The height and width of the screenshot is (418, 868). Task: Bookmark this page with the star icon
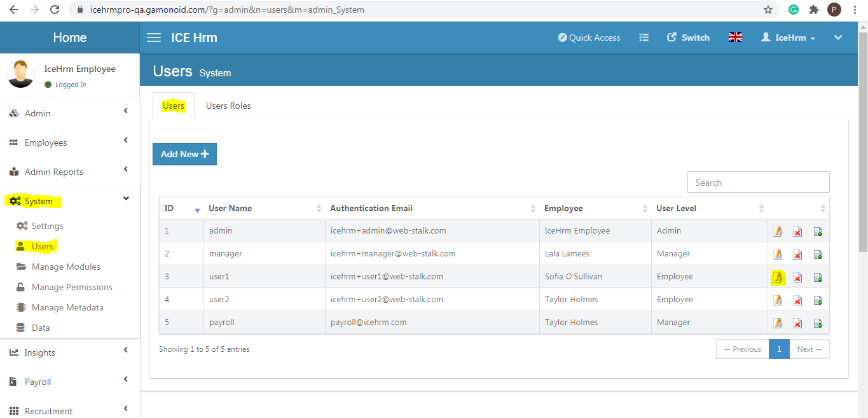click(x=768, y=10)
